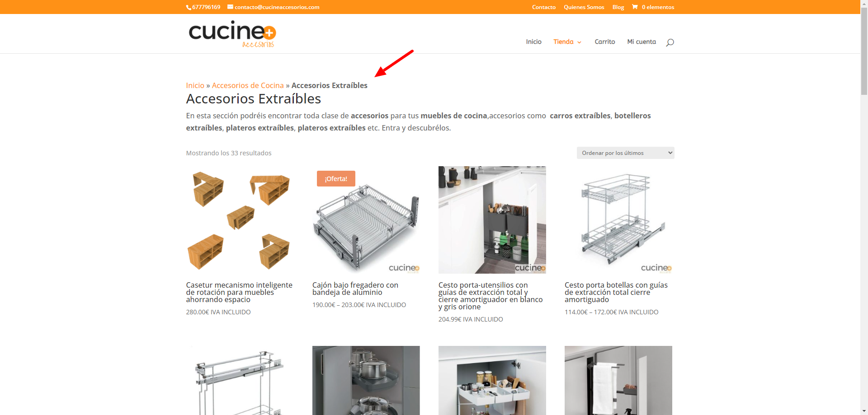868x415 pixels.
Task: Click the Cucine Accesorios logo
Action: [232, 33]
